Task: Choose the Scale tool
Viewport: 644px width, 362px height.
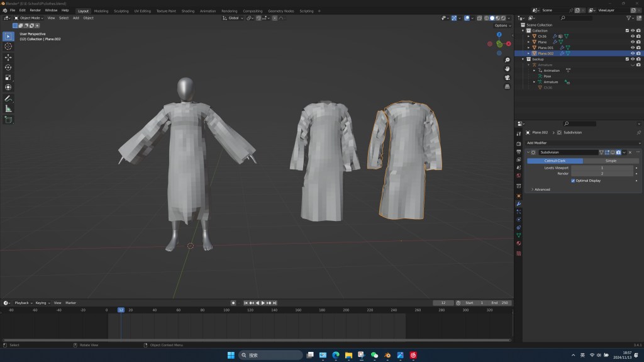Action: point(8,77)
